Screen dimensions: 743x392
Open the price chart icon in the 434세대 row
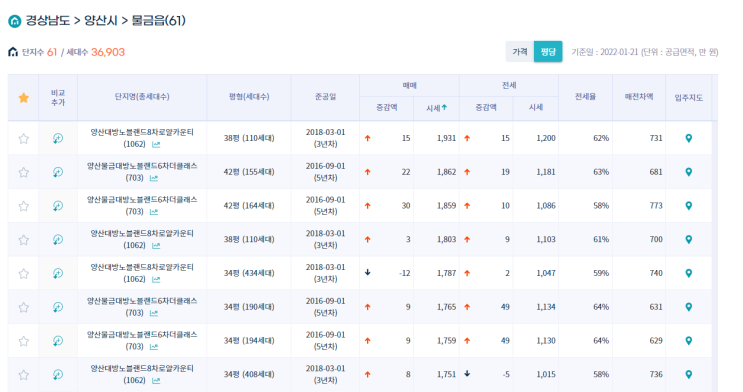pyautogui.click(x=156, y=280)
